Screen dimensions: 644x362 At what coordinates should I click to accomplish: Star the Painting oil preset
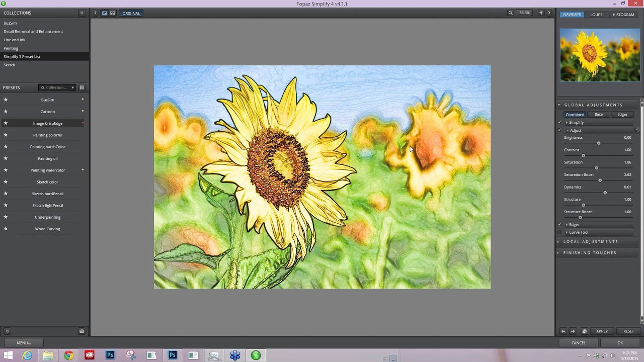6,158
